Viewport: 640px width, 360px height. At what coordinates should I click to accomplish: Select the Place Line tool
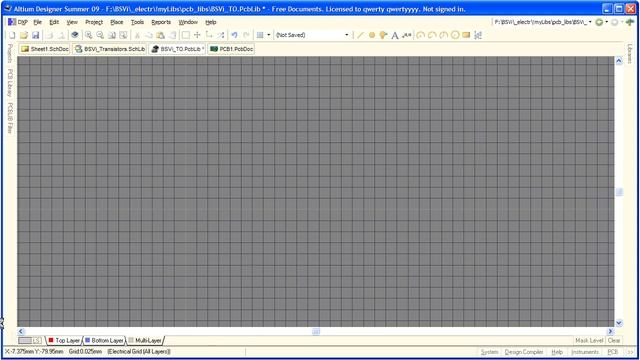pyautogui.click(x=360, y=35)
